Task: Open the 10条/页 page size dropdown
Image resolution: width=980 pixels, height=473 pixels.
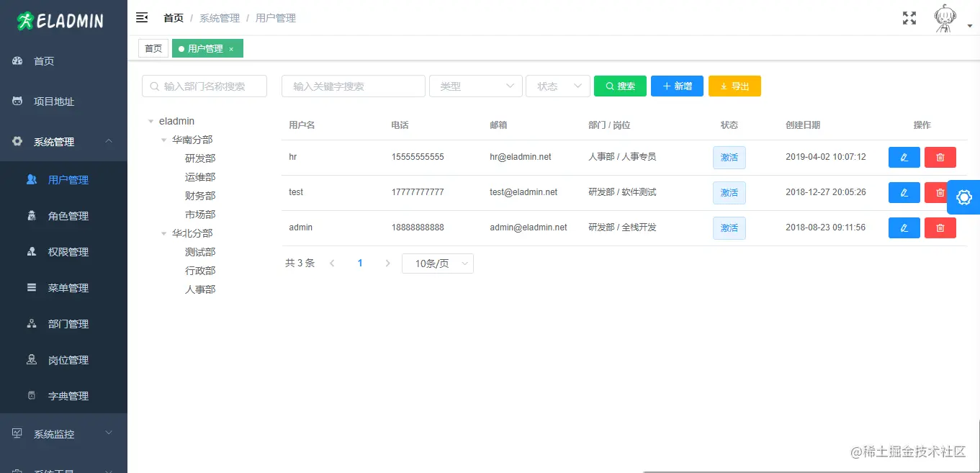Action: click(437, 263)
